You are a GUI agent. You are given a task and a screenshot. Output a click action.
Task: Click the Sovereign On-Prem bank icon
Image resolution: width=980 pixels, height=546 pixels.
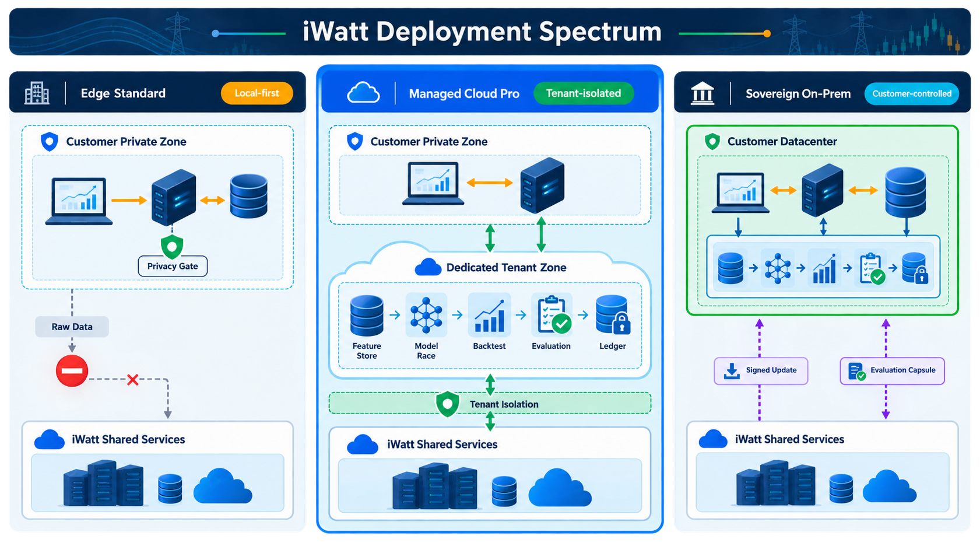pos(702,93)
